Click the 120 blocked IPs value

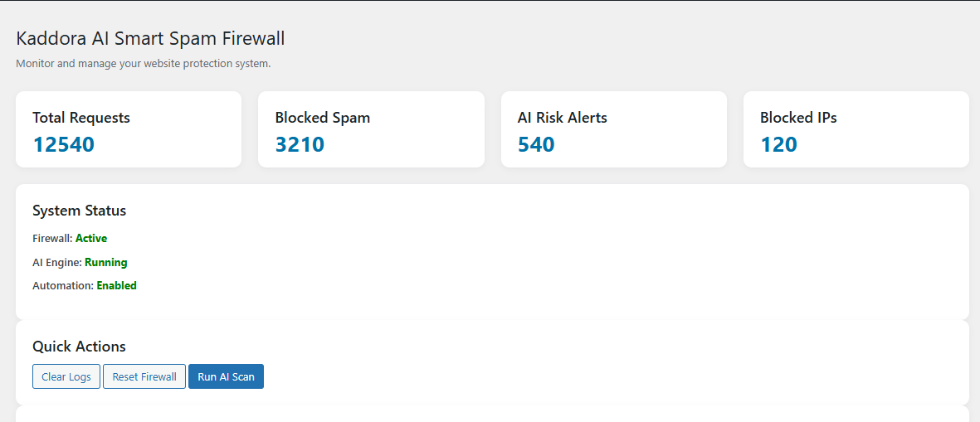(x=778, y=144)
